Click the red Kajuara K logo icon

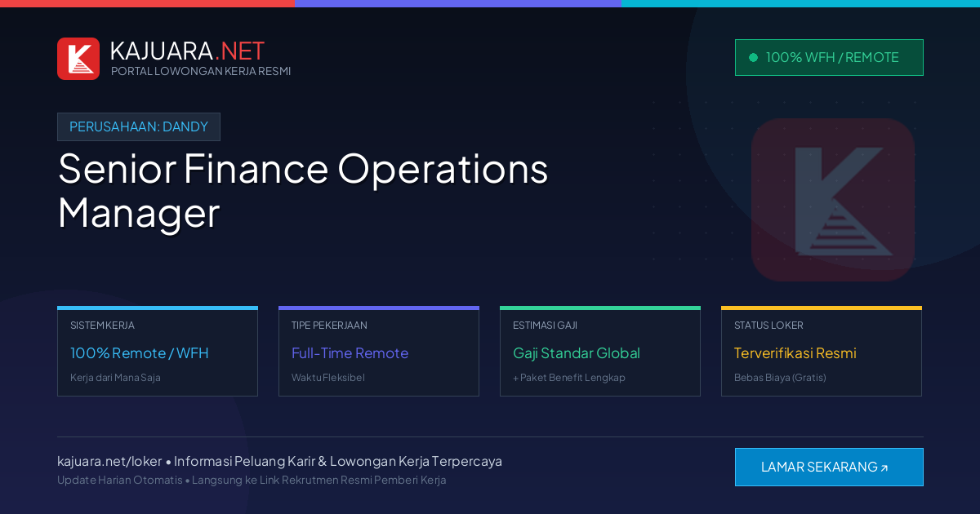78,59
